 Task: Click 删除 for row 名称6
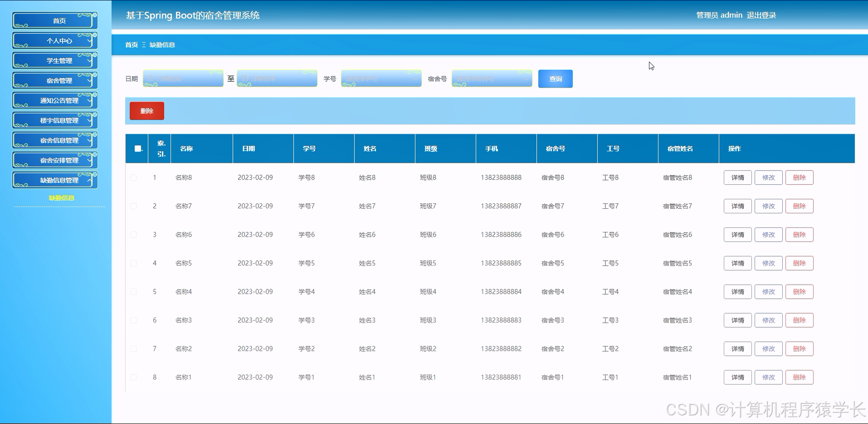[799, 235]
